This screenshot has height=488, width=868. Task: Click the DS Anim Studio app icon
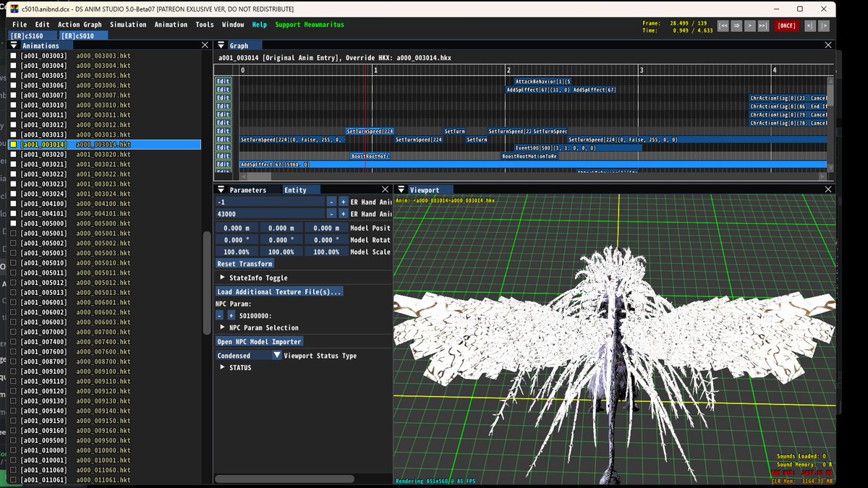click(16, 9)
